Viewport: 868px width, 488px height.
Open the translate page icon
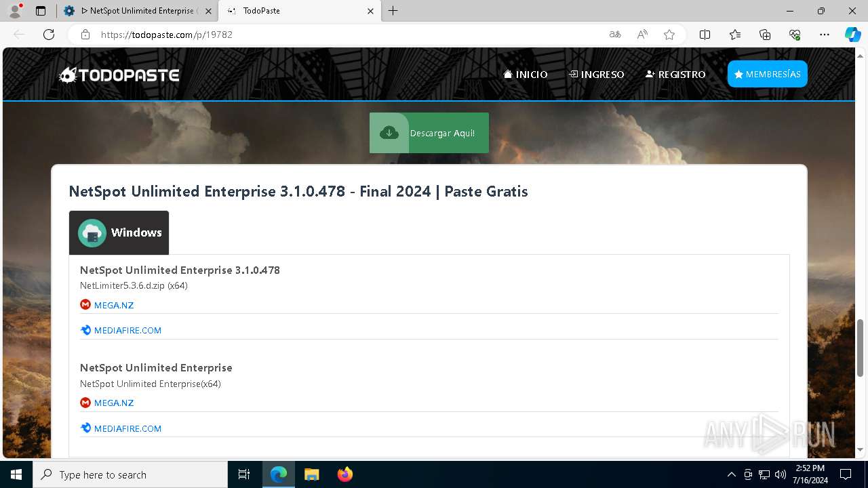point(615,35)
